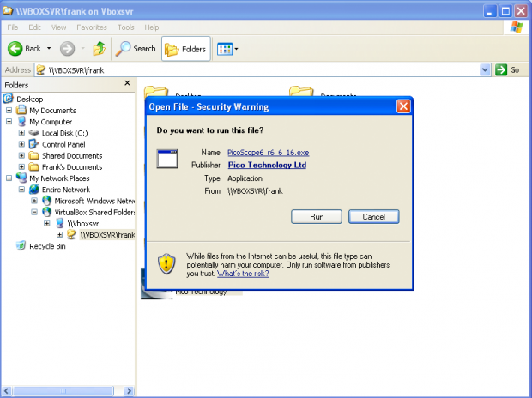Expand Frank's Documents tree node
This screenshot has width=532, height=398.
click(x=21, y=166)
